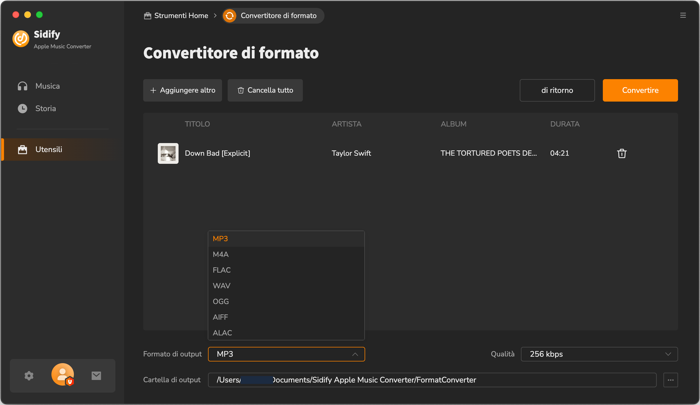
Task: Open the Storia history section
Action: coord(46,109)
